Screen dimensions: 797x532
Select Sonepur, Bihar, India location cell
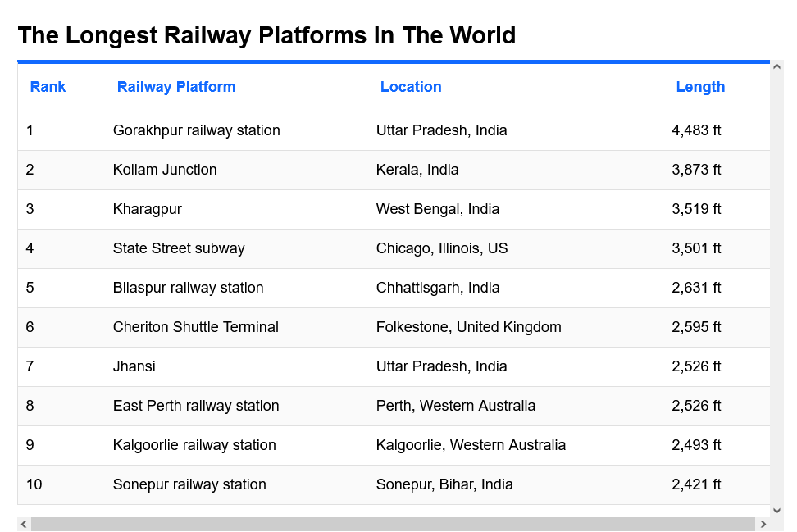pyautogui.click(x=444, y=484)
